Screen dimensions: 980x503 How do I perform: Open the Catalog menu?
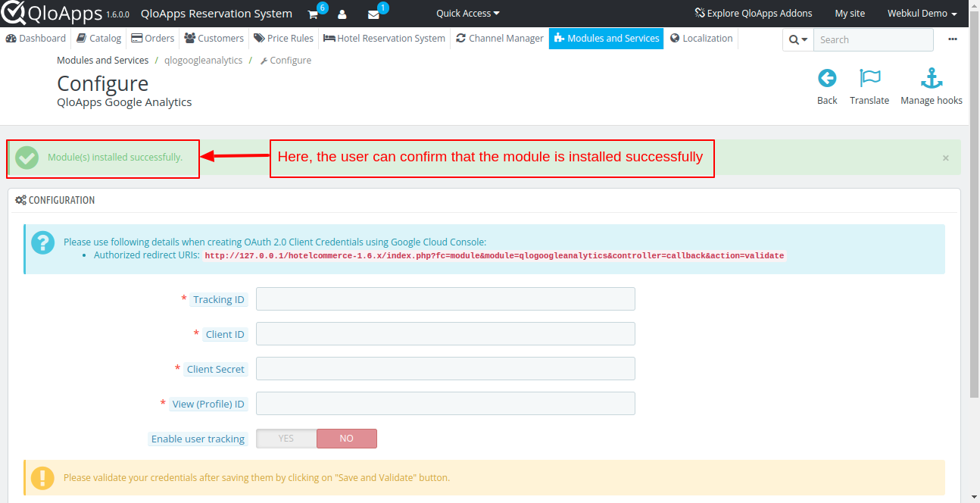coord(98,38)
